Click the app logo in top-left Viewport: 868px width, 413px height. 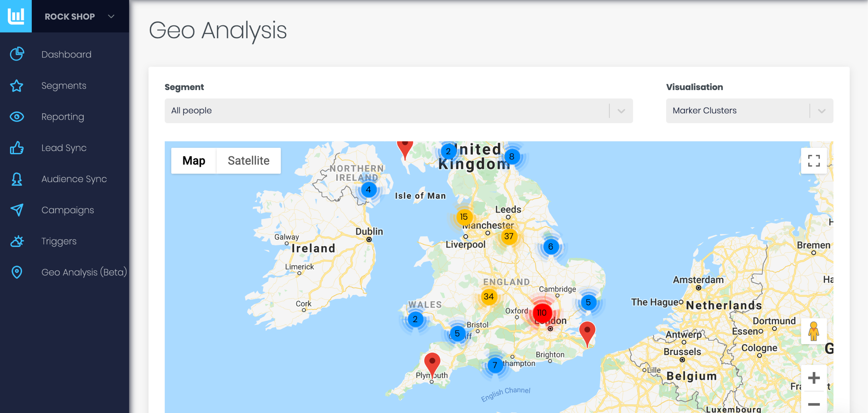click(x=16, y=16)
